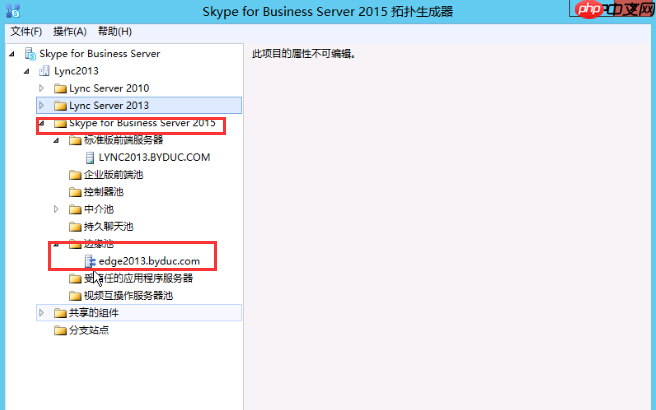Click the 企业版前端池 folder icon
The image size is (656, 410).
coord(75,175)
